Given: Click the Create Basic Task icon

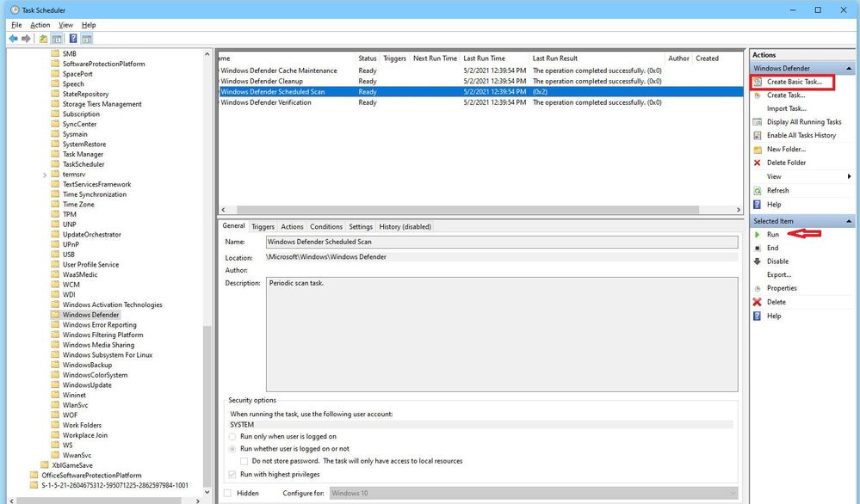Looking at the screenshot, I should (758, 82).
